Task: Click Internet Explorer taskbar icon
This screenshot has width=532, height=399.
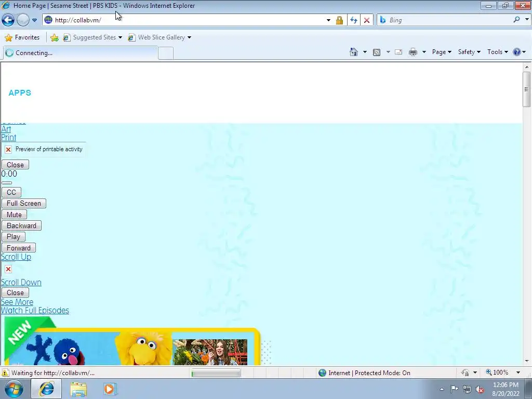Action: [46, 389]
